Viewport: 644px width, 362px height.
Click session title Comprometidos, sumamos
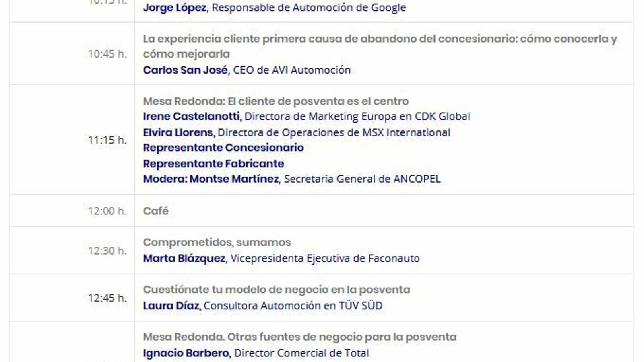(x=217, y=242)
